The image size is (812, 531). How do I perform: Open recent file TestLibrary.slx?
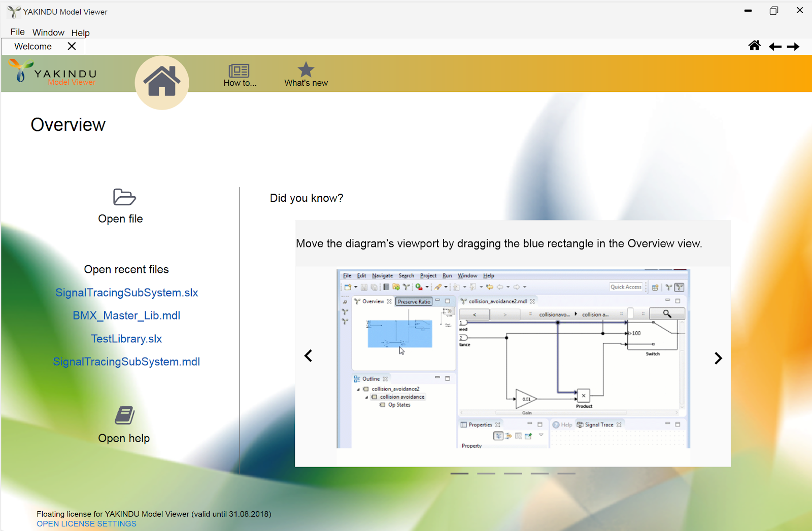pyautogui.click(x=126, y=339)
